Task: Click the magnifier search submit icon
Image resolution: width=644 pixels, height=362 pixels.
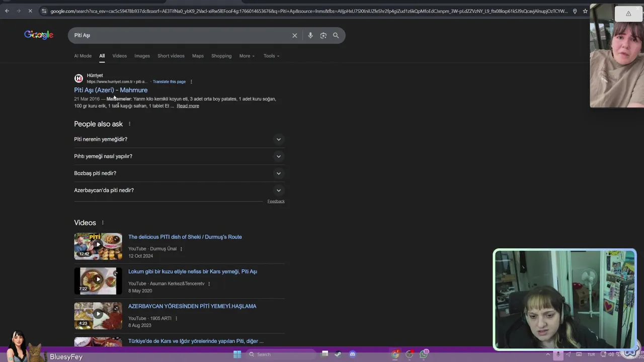Action: click(336, 35)
